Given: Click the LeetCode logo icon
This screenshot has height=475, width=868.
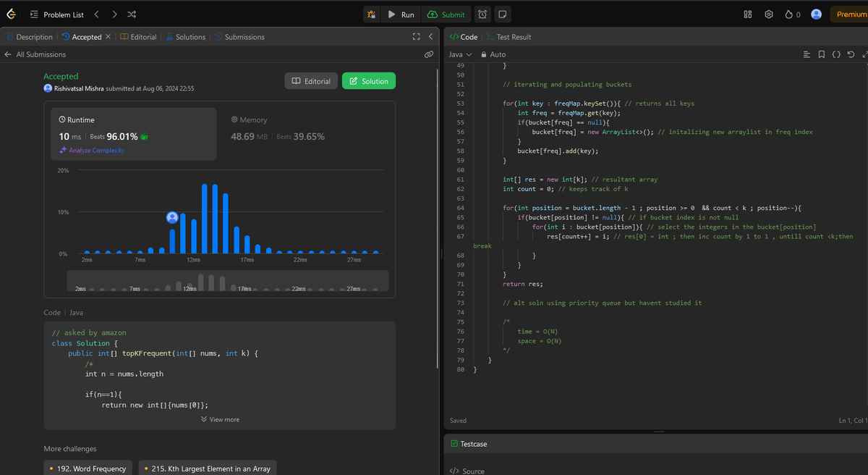Looking at the screenshot, I should pyautogui.click(x=11, y=14).
